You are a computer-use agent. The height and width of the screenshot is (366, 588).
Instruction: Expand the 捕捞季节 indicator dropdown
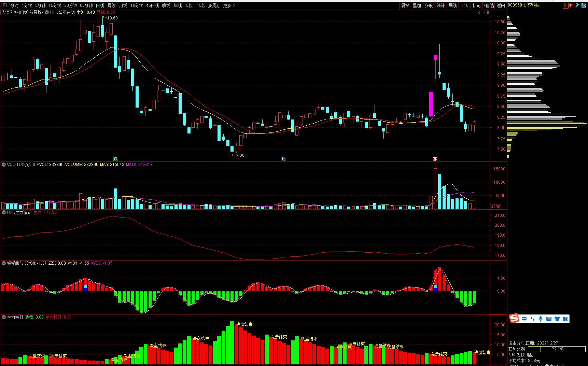coord(4,263)
